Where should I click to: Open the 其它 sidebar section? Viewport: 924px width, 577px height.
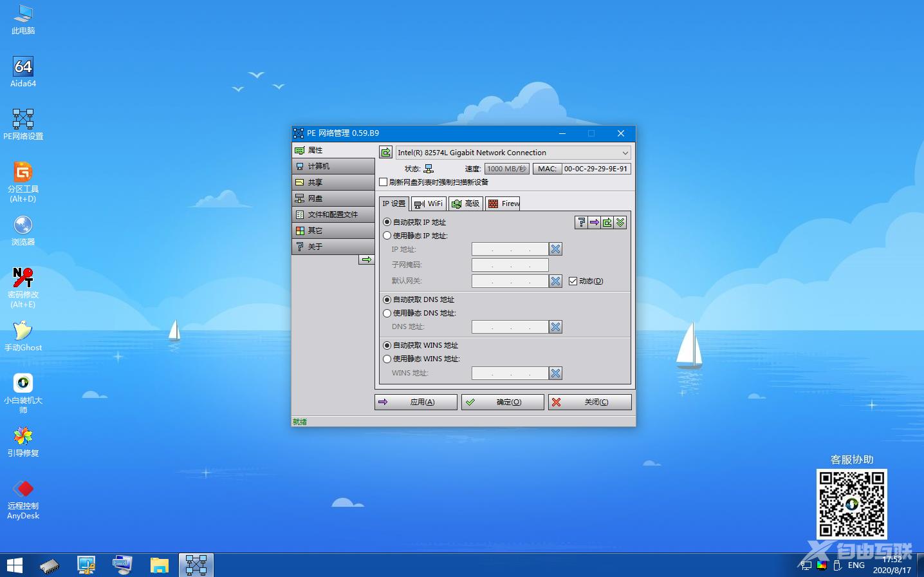(333, 231)
